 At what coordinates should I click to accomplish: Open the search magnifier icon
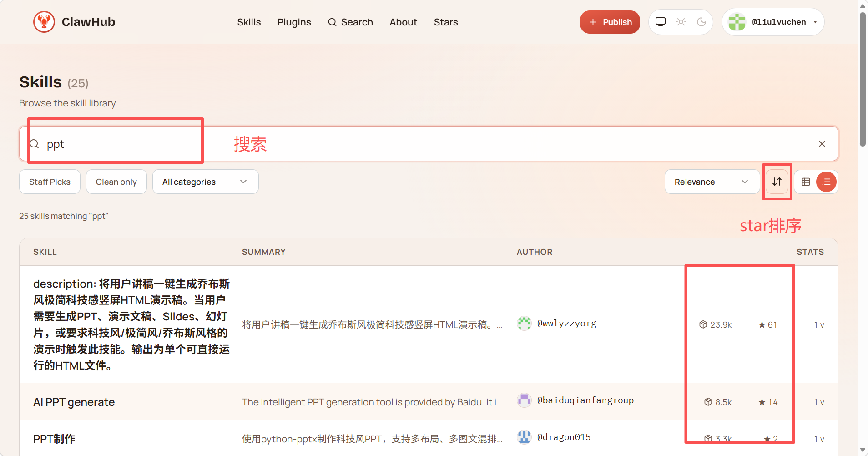(332, 22)
